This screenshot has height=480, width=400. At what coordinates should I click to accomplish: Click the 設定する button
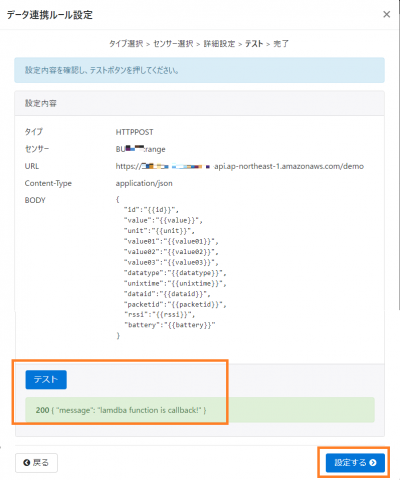pyautogui.click(x=355, y=462)
